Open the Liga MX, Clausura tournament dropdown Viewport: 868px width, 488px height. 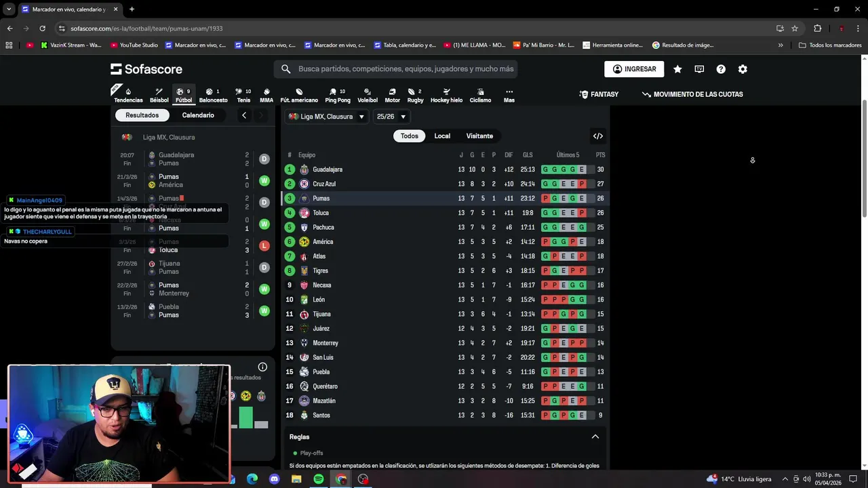(326, 117)
